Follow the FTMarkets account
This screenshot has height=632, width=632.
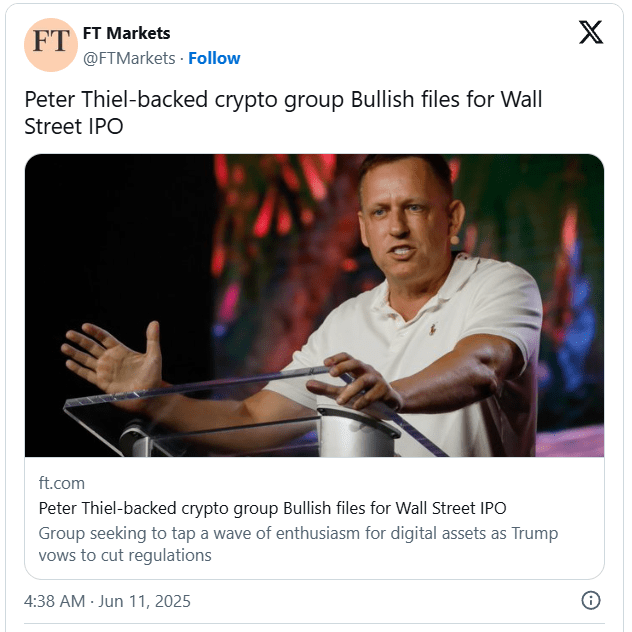point(214,58)
